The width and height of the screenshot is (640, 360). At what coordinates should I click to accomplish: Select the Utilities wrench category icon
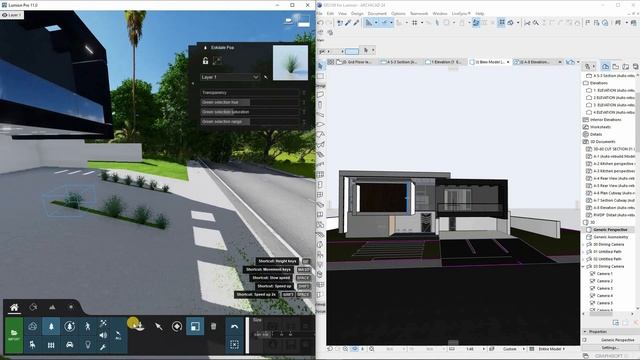click(103, 347)
